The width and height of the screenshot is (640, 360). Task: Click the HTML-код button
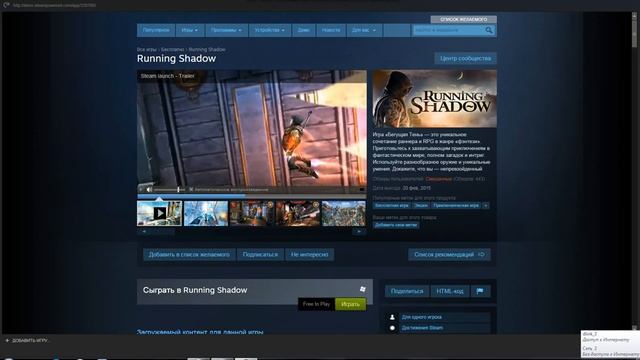[450, 291]
